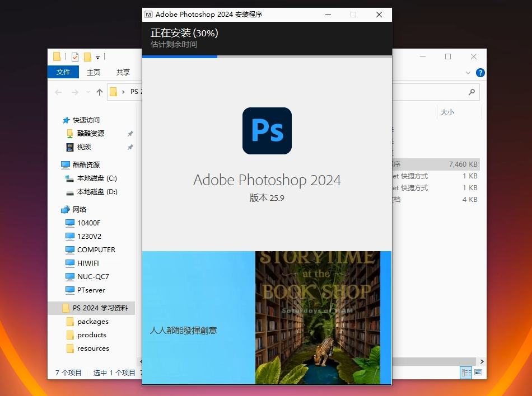Screen dimensions: 532x396
Task: Open the customize quick access toolbar dropdown
Action: 97,57
